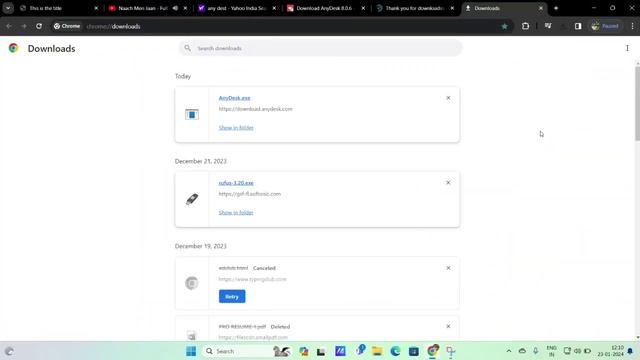This screenshot has width=640, height=360.
Task: Click the AnyDesk.exe file icon
Action: pos(192,114)
